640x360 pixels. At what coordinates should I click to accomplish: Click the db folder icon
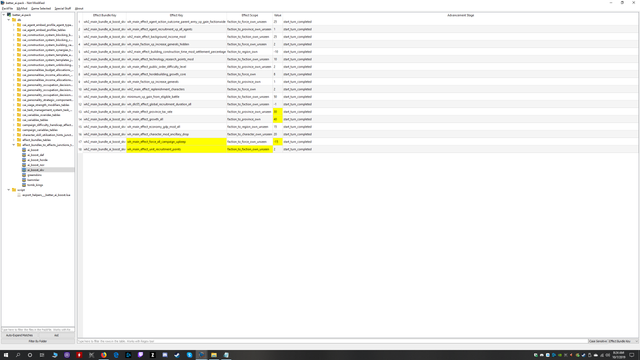pyautogui.click(x=14, y=20)
